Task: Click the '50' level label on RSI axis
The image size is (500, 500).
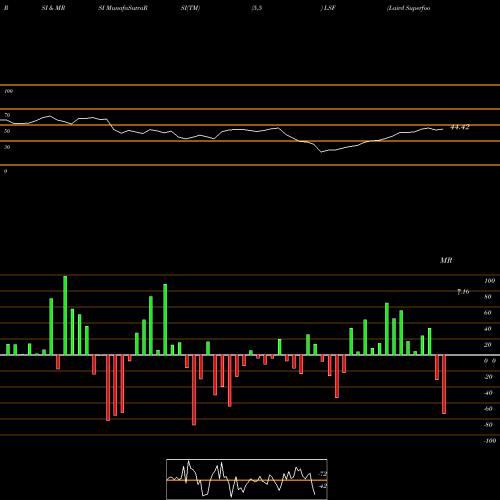Action: coord(7,131)
